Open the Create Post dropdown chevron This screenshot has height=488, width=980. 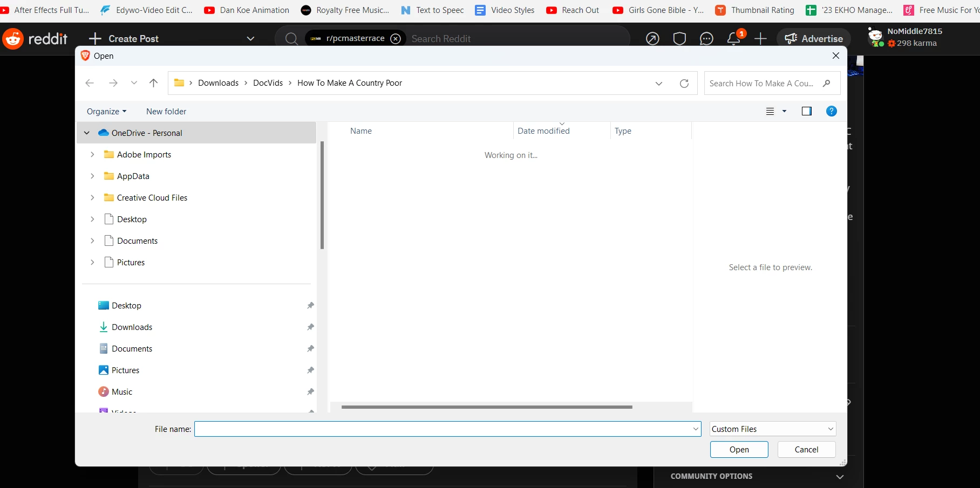pyautogui.click(x=250, y=39)
